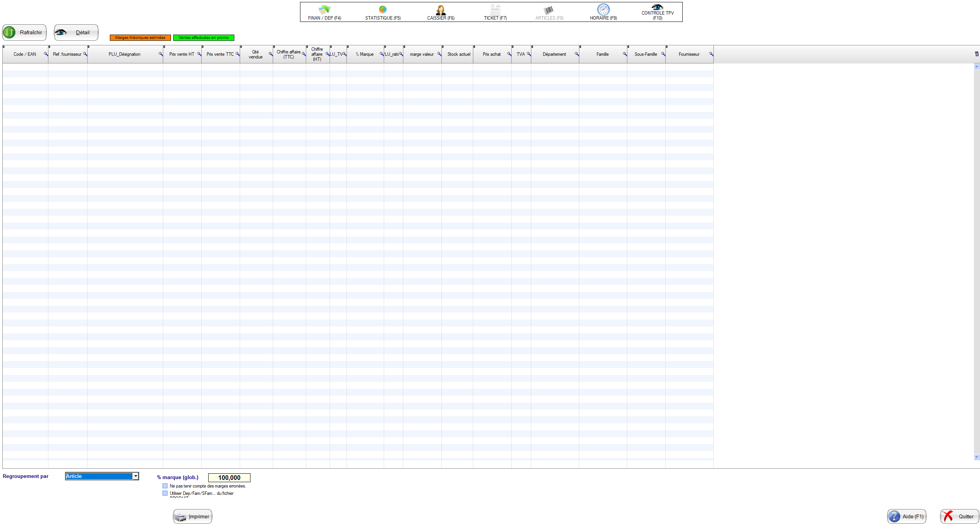This screenshot has height=526, width=980.
Task: Click the Détail button
Action: (76, 32)
